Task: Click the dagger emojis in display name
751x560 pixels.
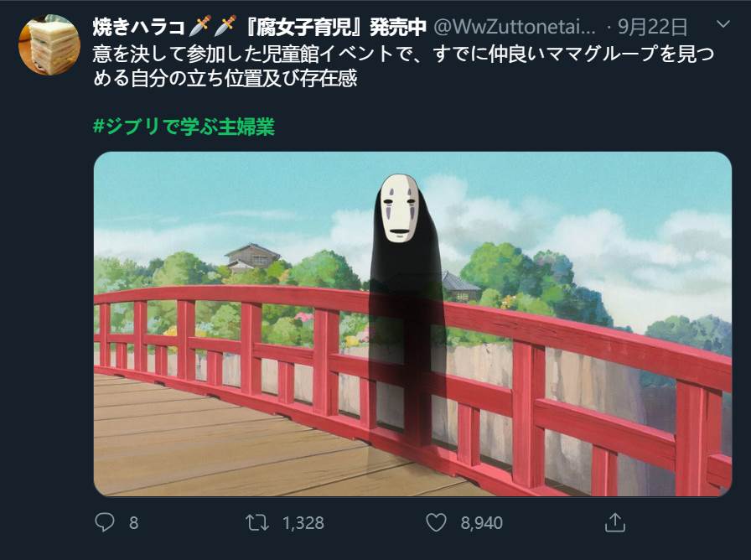Action: pos(213,26)
